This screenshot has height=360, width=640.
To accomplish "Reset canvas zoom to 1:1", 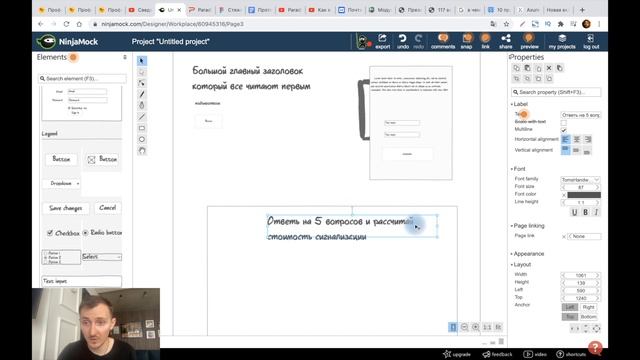I will [x=487, y=327].
